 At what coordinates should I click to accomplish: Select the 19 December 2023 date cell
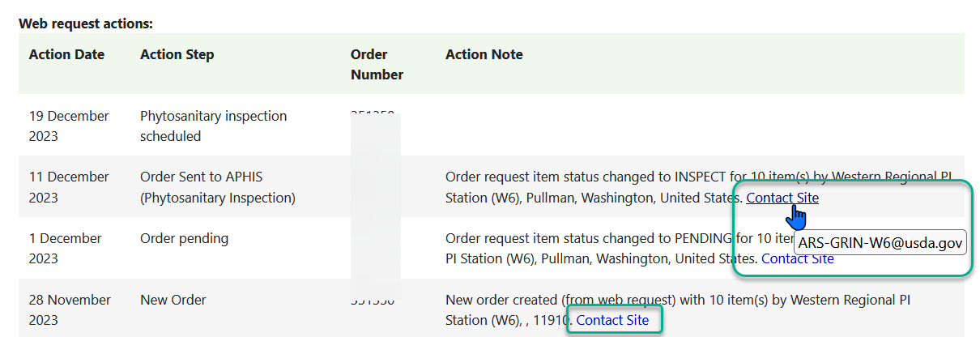[69, 126]
